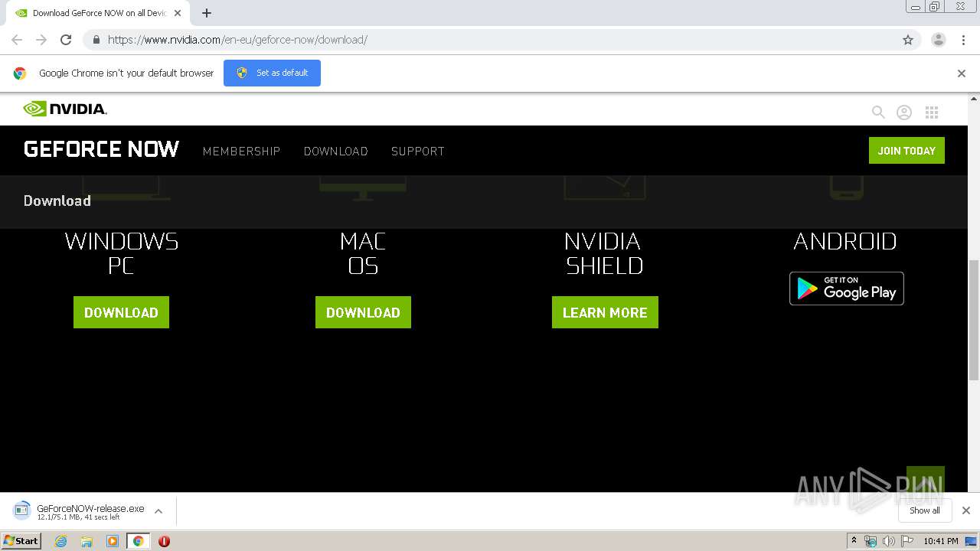The height and width of the screenshot is (551, 980).
Task: Click the GeForceNOW-release.exe download item
Action: 80,511
